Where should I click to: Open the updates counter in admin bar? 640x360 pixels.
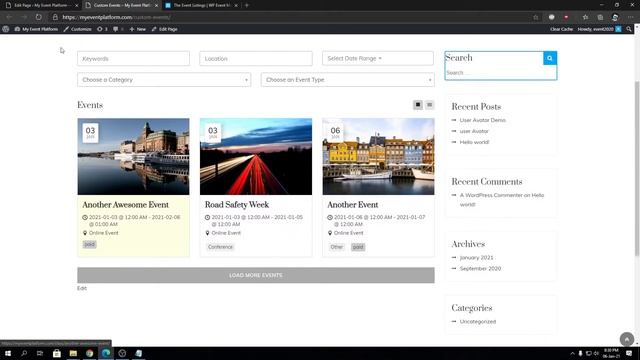[102, 29]
